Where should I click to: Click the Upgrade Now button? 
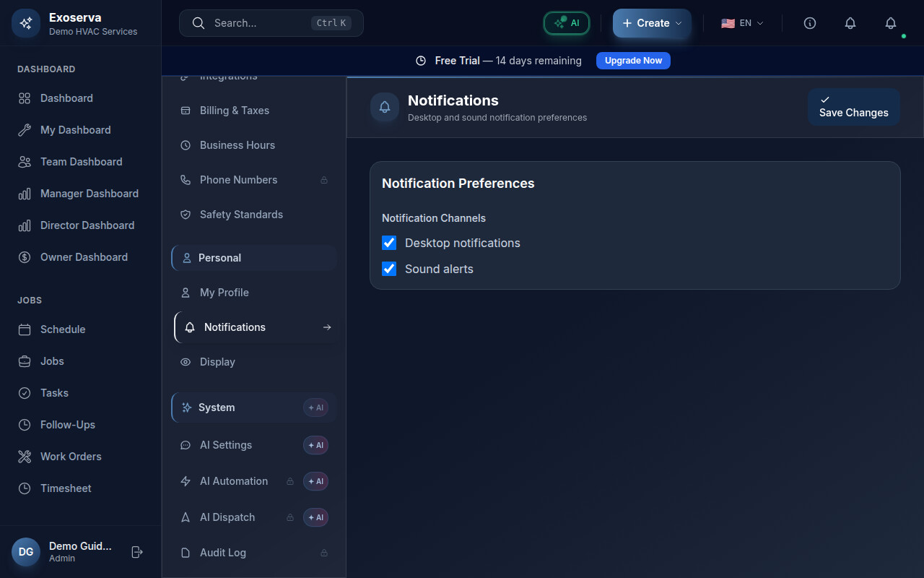(633, 61)
